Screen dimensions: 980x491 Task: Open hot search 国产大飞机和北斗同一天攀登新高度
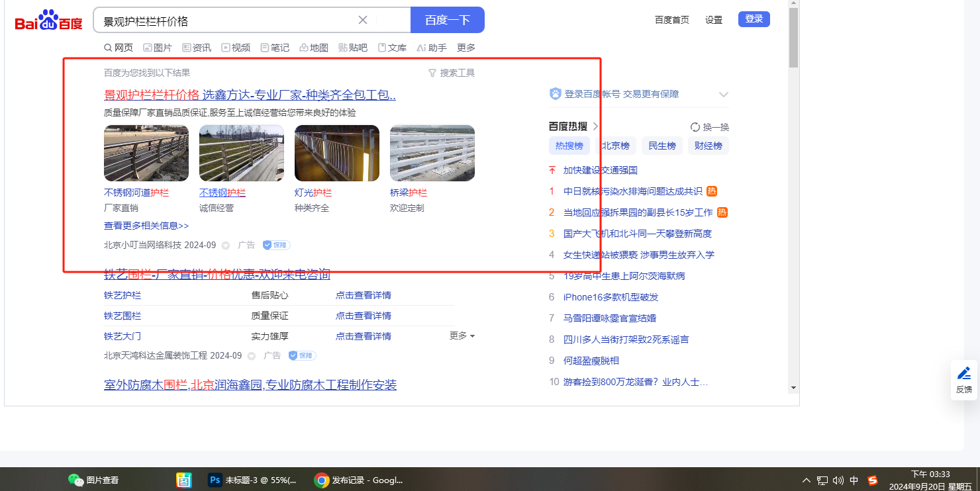click(x=638, y=234)
